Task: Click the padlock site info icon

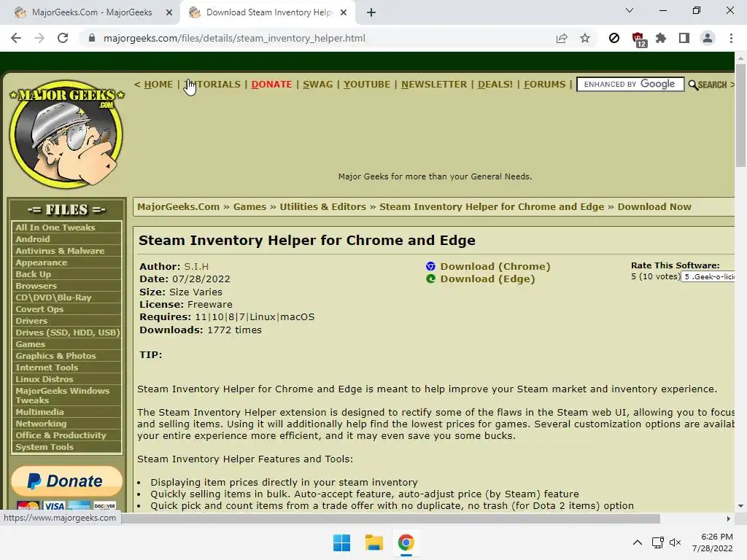Action: click(x=92, y=38)
